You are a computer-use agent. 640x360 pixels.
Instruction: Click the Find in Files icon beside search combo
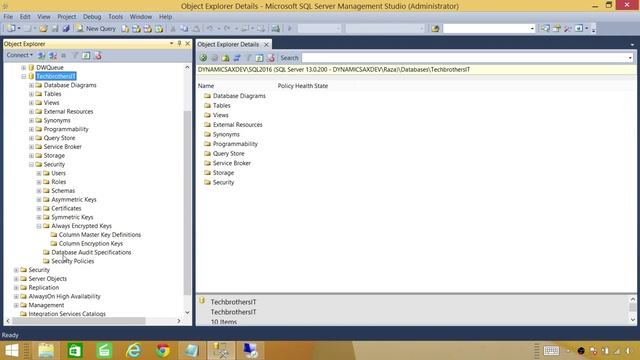point(435,29)
